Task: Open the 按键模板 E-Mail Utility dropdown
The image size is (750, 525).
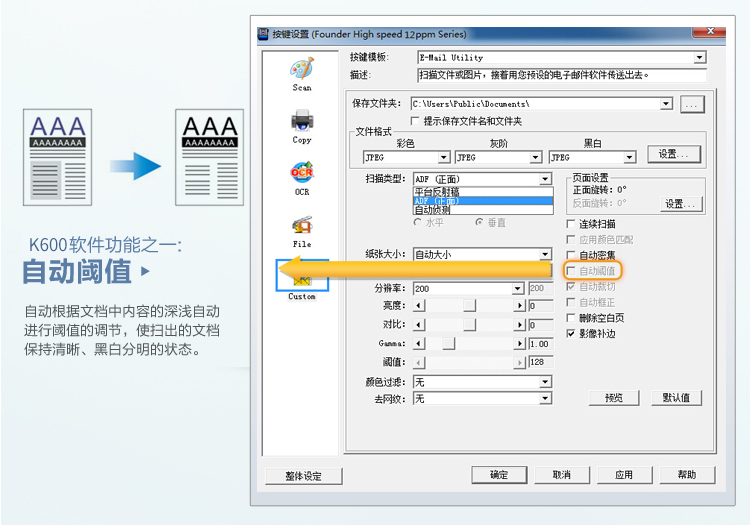Action: [x=700, y=58]
